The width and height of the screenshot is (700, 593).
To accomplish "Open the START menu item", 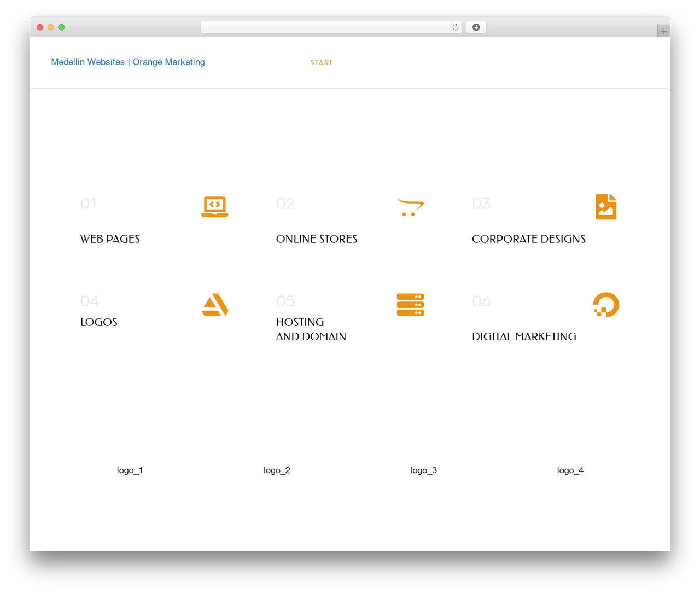I will tap(322, 63).
